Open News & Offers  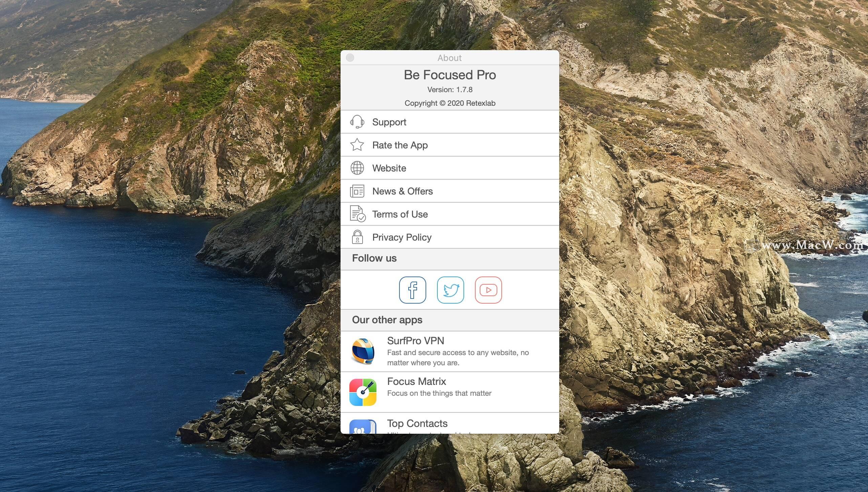click(450, 191)
